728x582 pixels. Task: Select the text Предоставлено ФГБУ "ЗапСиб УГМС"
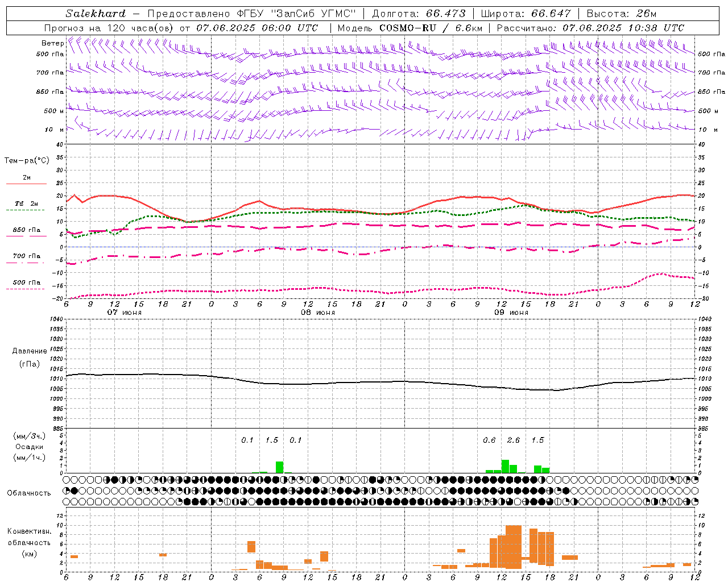pos(251,14)
